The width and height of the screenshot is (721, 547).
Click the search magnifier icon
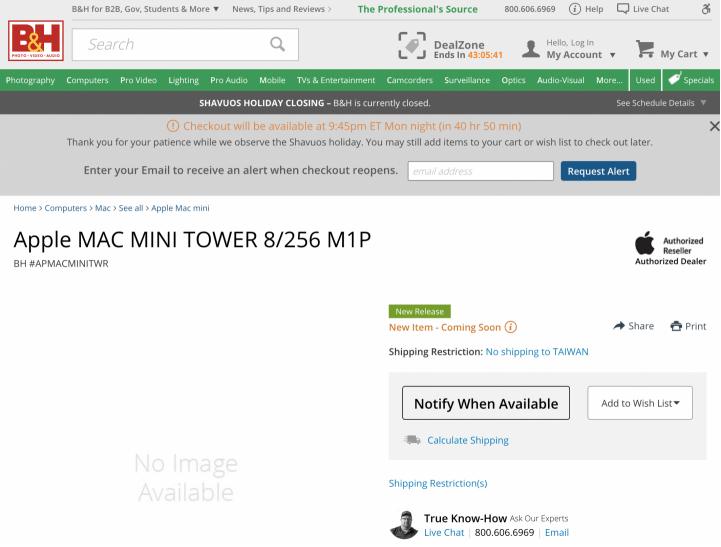coord(277,44)
